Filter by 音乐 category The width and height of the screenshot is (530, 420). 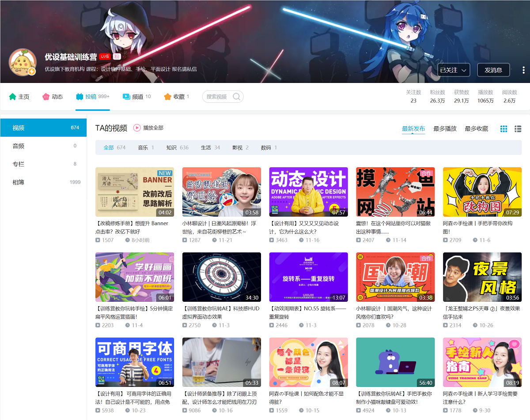click(x=146, y=147)
